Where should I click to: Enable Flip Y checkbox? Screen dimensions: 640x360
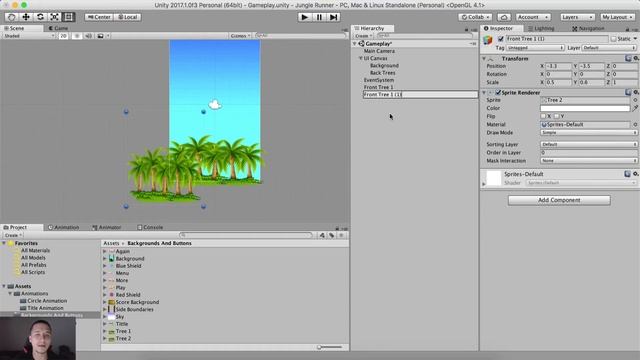point(557,116)
